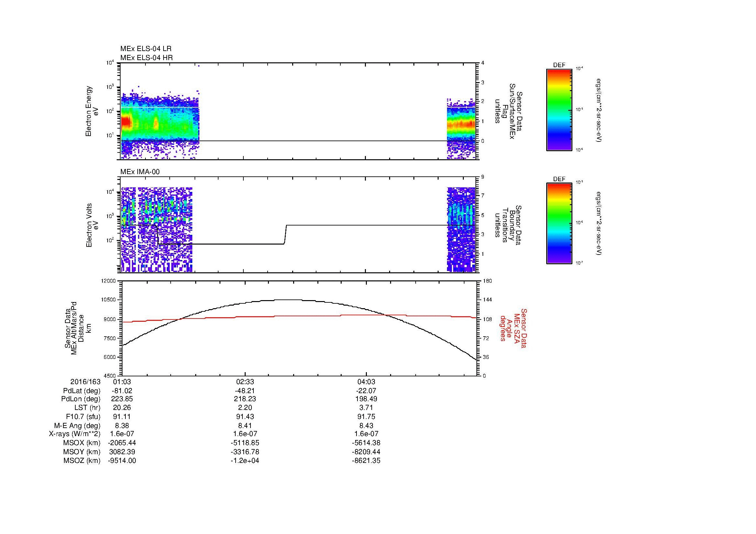Click the 'MSOZ (km)' row label
The height and width of the screenshot is (534, 756).
[x=82, y=461]
